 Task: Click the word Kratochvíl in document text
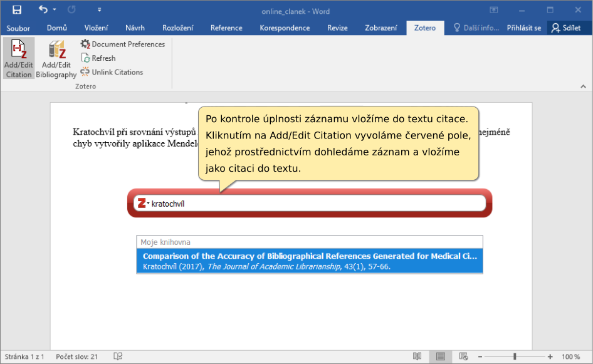tap(93, 132)
